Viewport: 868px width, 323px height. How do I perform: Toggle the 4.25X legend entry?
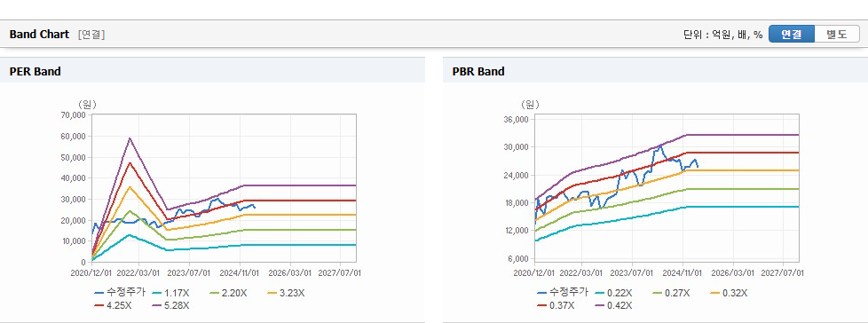point(114,305)
